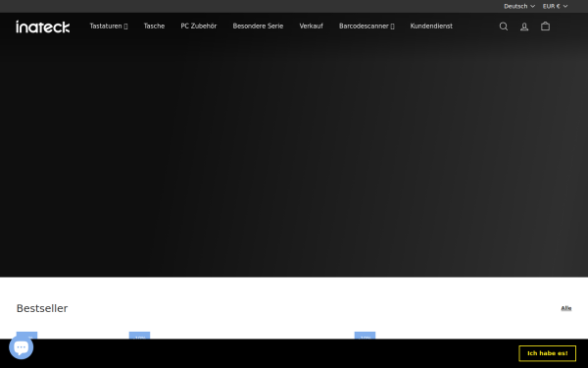Viewport: 588px width, 368px height.
Task: Open the Besondere Serie menu item
Action: (258, 26)
